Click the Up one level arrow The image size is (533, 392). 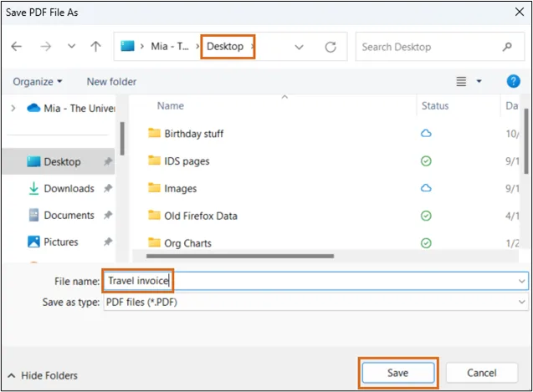97,48
